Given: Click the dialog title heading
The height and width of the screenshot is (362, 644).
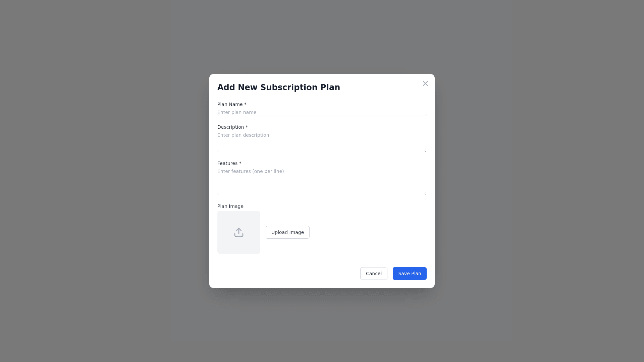Looking at the screenshot, I should [278, 87].
